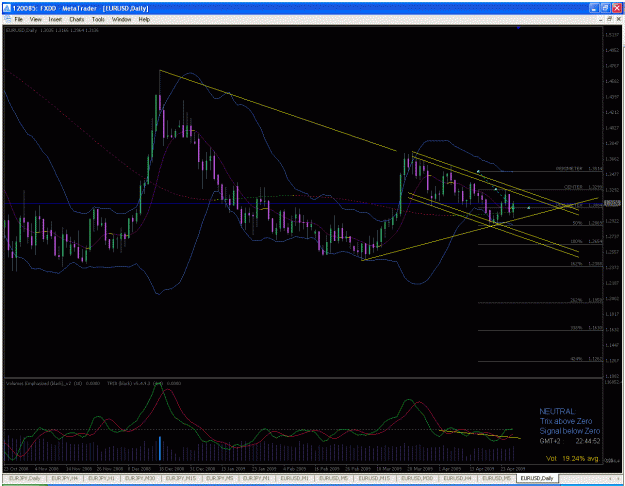
Task: Click the 262% Fibonacci level label
Action: [576, 300]
